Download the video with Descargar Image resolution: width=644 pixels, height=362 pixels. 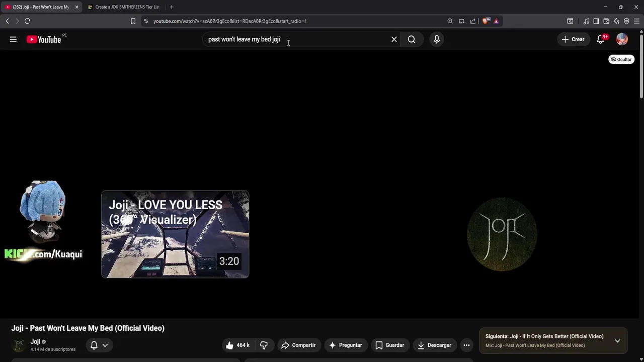pos(435,345)
